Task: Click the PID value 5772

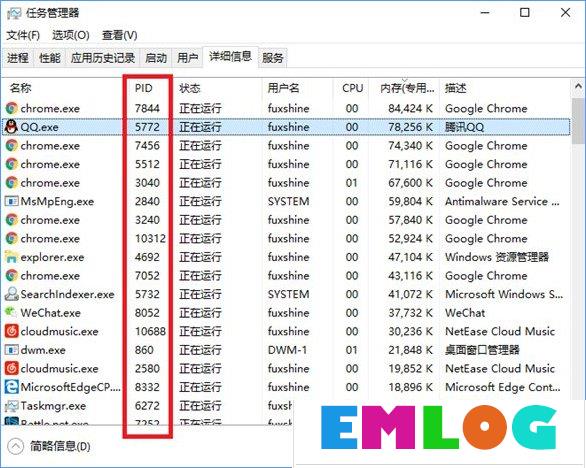Action: click(147, 127)
